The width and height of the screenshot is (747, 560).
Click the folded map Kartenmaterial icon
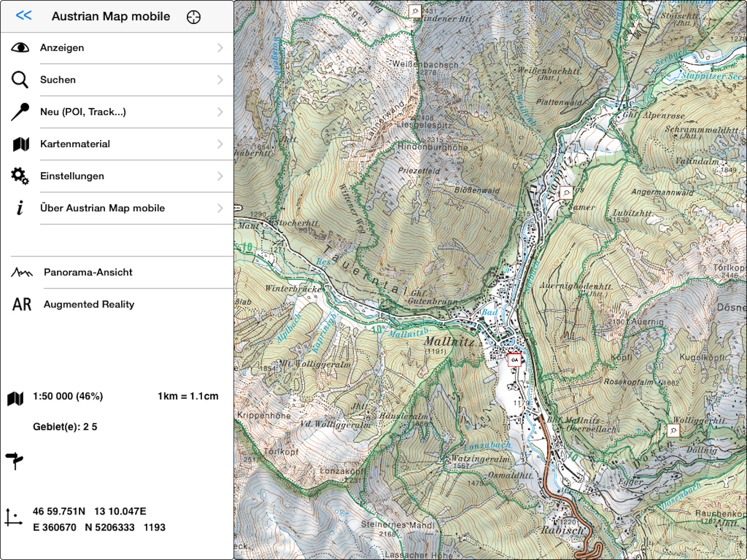21,144
